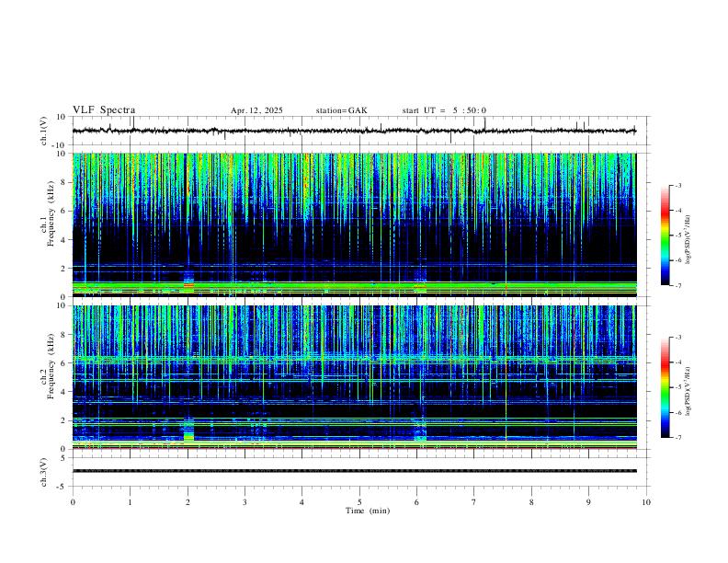Click time axis tick label "2"

pyautogui.click(x=188, y=502)
